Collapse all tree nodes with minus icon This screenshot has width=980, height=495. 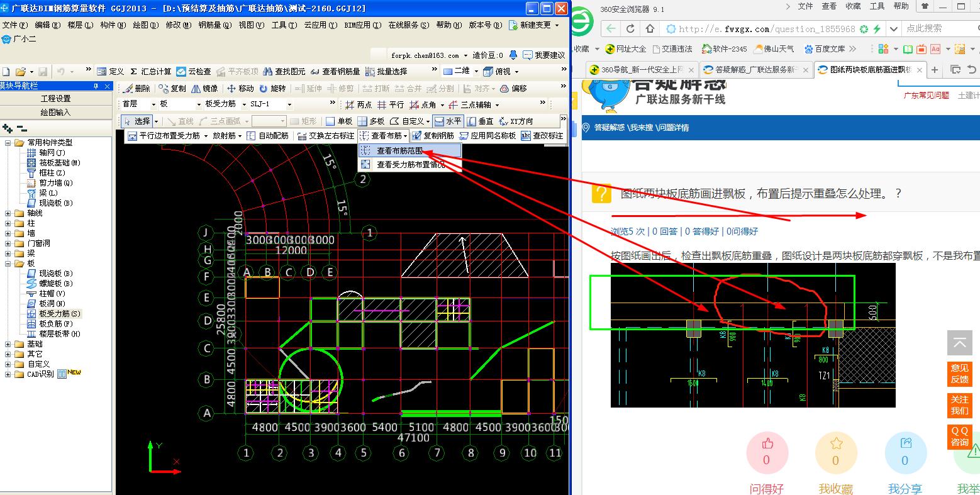22,128
